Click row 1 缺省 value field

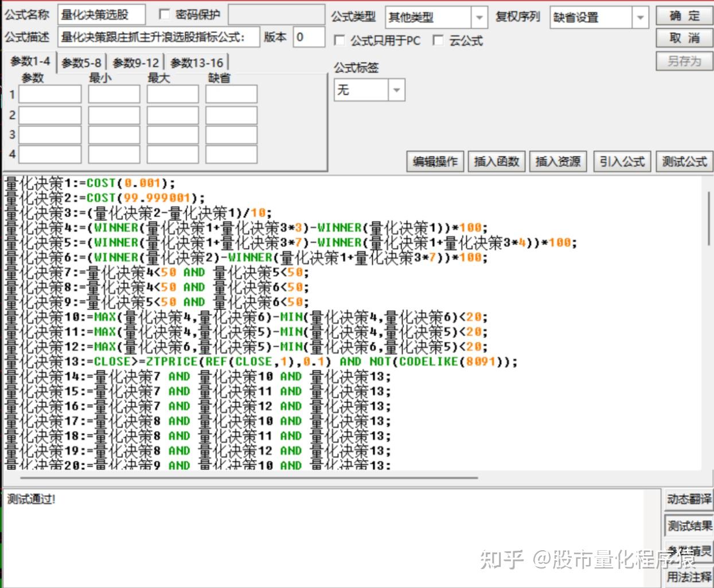(x=232, y=94)
